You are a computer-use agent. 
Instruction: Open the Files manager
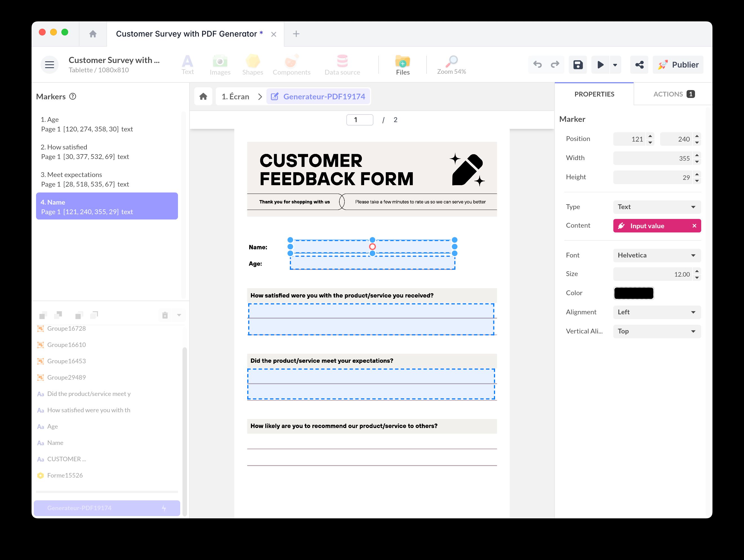402,64
